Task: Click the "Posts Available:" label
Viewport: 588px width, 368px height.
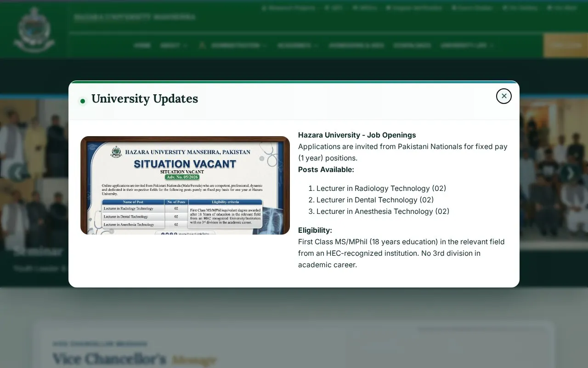Action: click(x=326, y=170)
